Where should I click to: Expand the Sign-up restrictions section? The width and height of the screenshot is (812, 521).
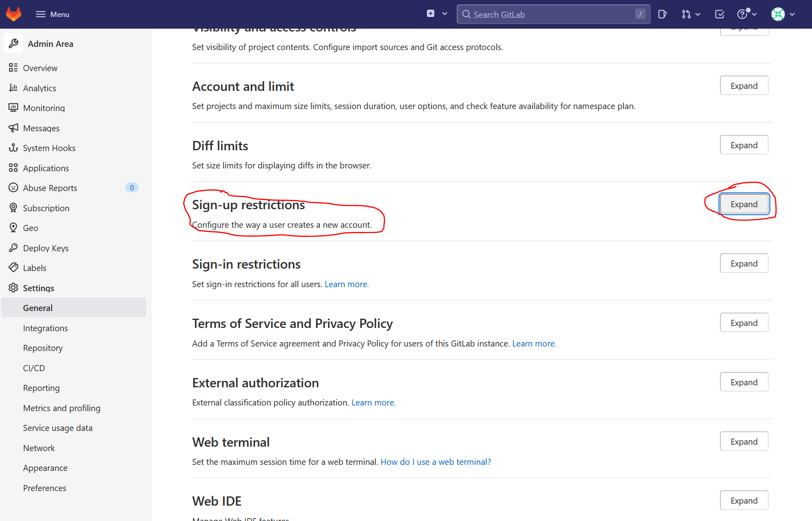pos(744,204)
